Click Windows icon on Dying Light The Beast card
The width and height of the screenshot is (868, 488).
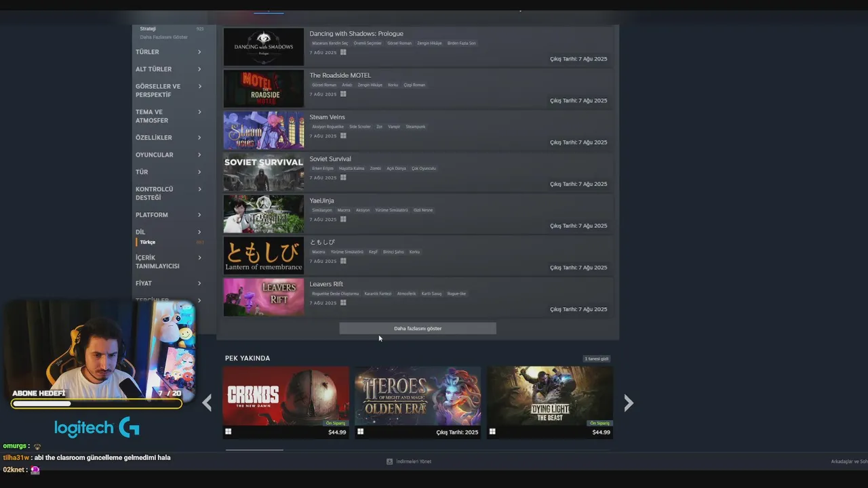point(492,431)
